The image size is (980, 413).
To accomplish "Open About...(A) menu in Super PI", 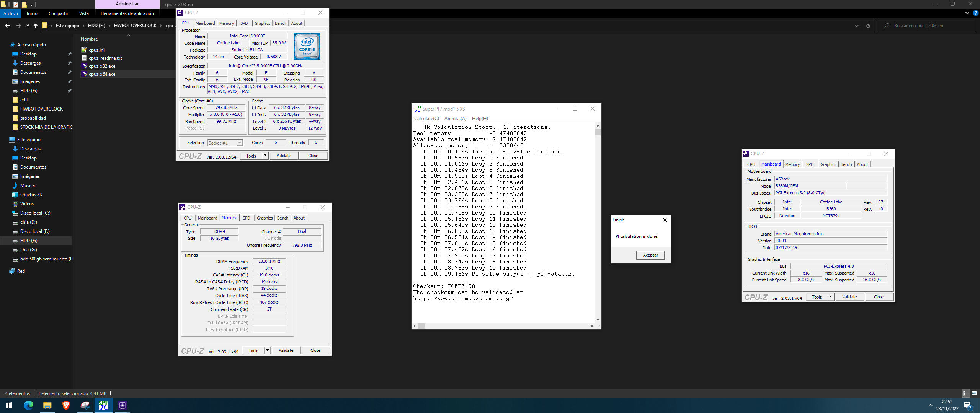I will pos(455,119).
